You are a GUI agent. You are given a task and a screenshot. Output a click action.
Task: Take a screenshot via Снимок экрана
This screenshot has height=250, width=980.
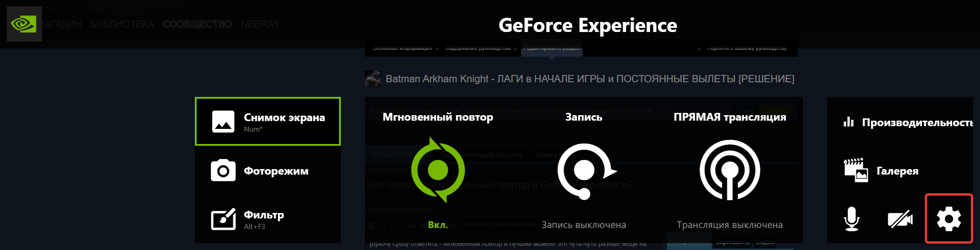pyautogui.click(x=268, y=121)
